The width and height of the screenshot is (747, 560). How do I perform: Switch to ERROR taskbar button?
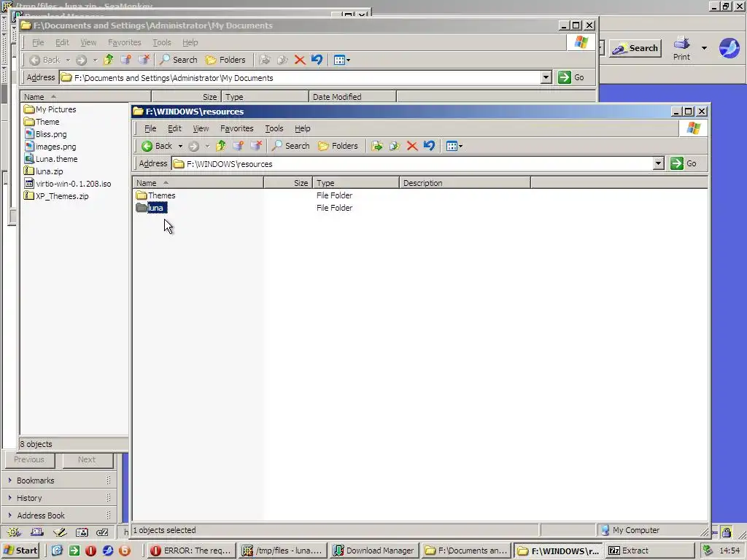(191, 551)
